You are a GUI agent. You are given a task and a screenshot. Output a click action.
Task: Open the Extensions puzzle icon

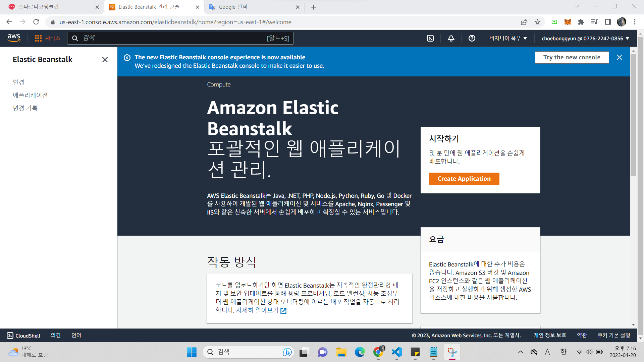tap(581, 22)
